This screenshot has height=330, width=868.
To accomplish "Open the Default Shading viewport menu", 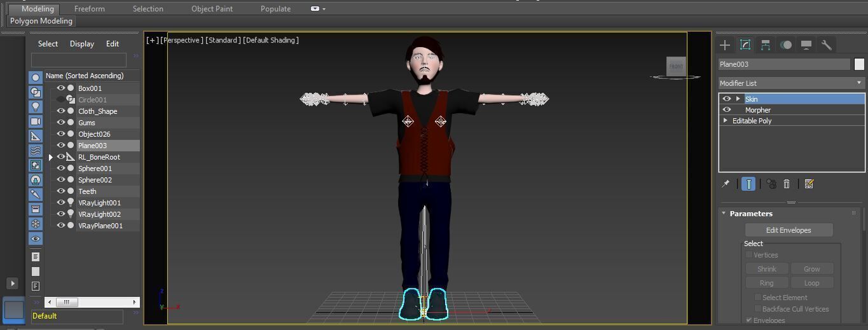I will point(271,40).
